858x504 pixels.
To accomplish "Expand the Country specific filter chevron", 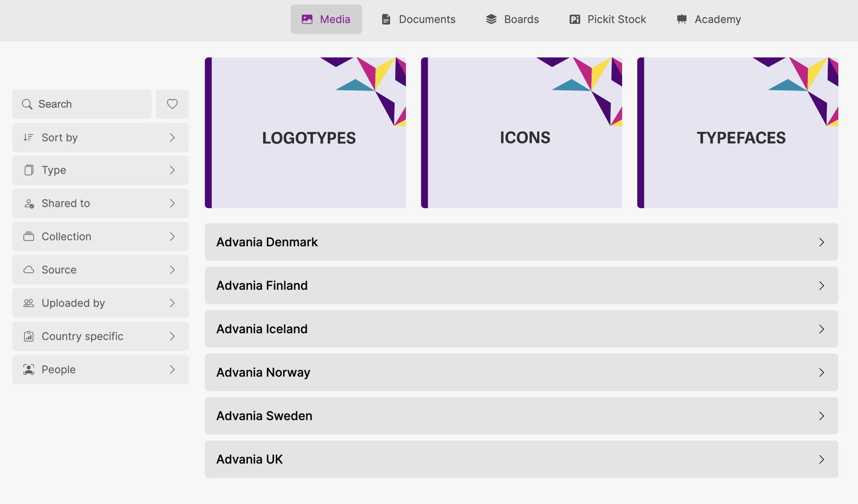I will (172, 336).
